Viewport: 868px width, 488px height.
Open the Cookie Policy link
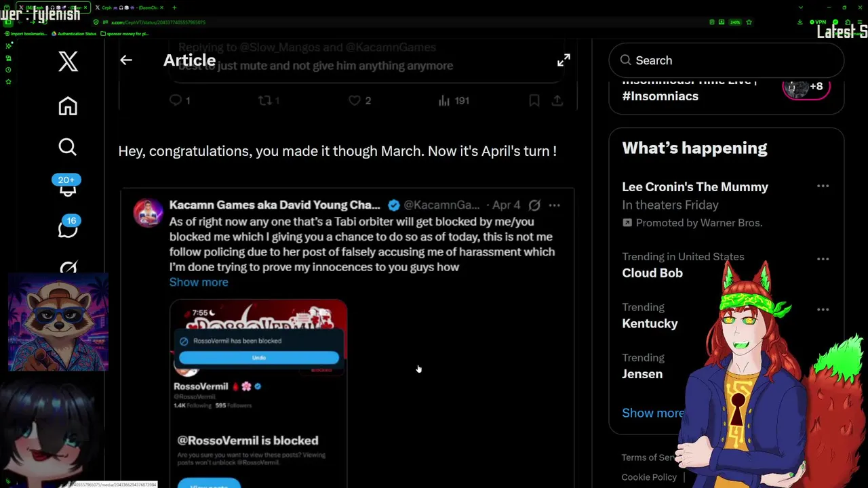[x=649, y=477]
